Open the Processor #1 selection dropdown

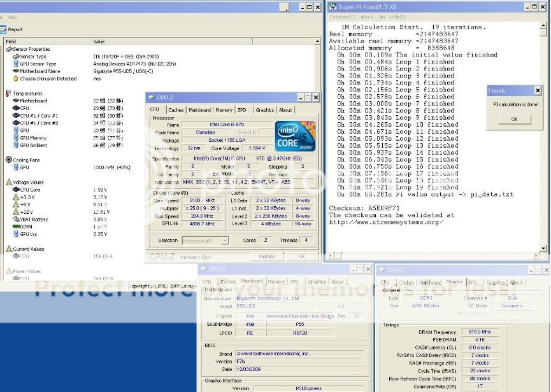pos(225,241)
